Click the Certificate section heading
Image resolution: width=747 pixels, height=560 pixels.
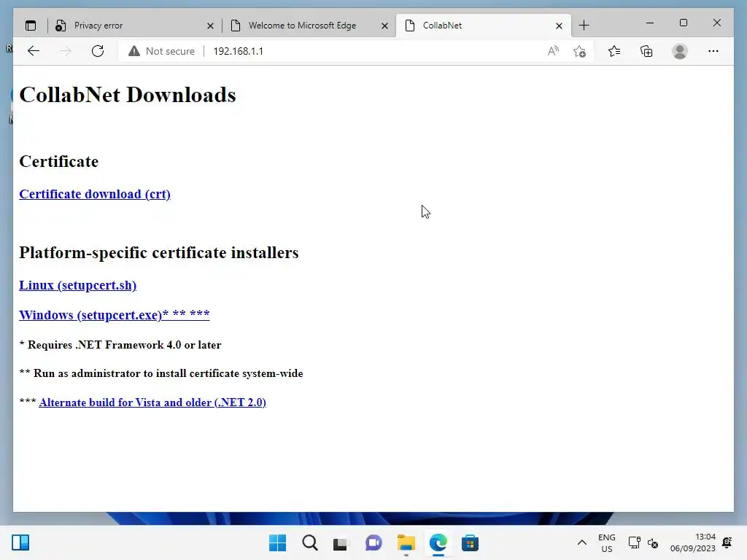pos(58,161)
